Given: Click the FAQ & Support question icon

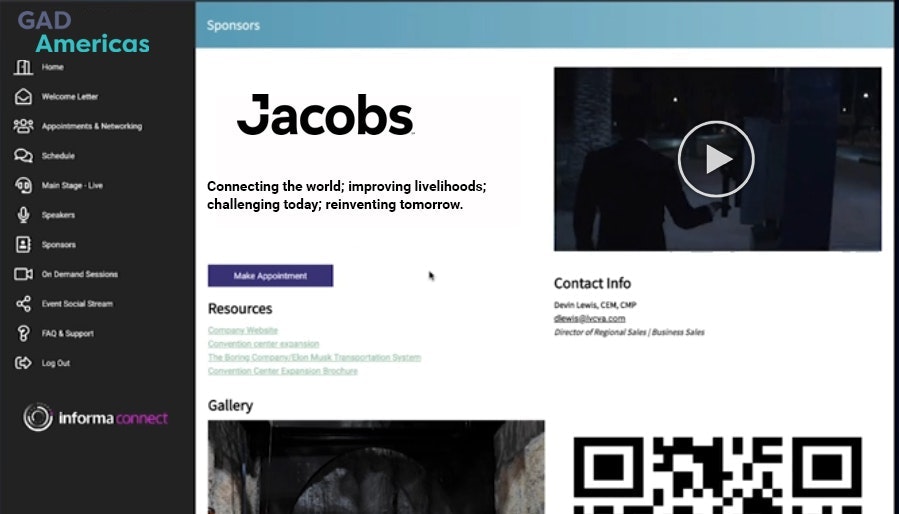Looking at the screenshot, I should click(x=23, y=334).
